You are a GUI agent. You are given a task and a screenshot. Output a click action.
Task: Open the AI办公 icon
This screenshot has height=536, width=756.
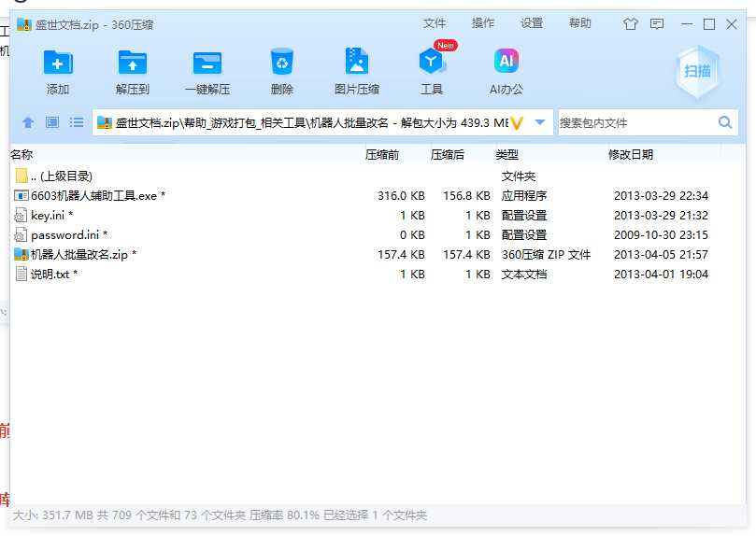click(506, 61)
